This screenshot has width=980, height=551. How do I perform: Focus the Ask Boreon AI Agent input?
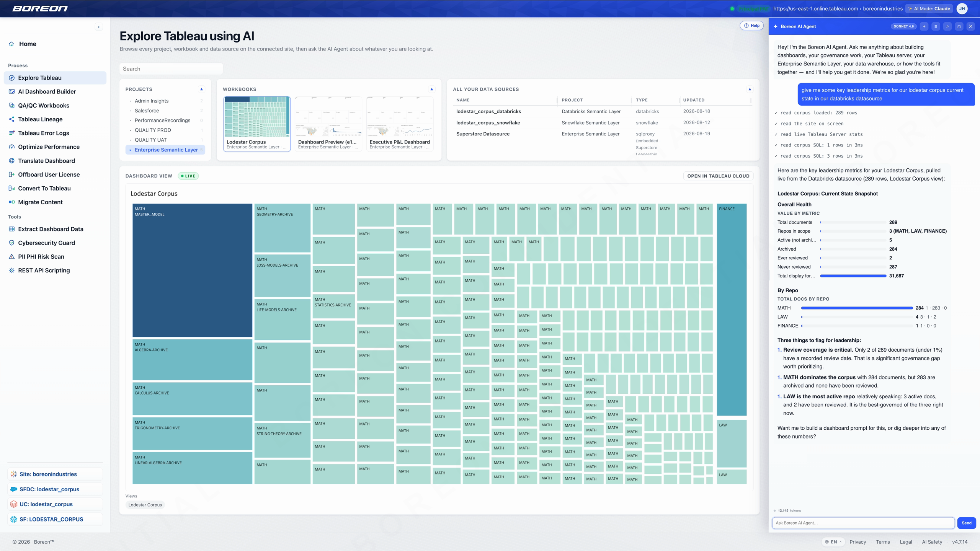click(x=863, y=523)
